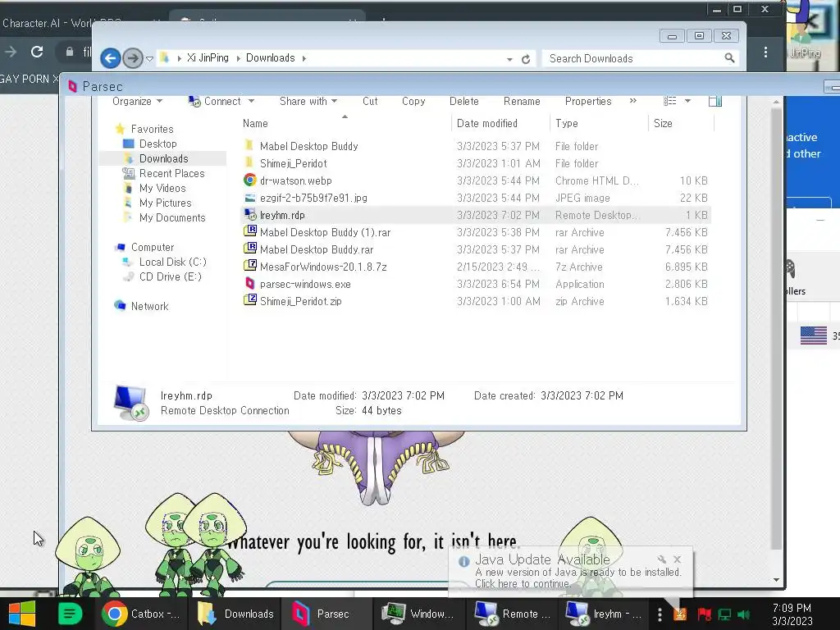Click Rename in the toolbar

pyautogui.click(x=522, y=101)
